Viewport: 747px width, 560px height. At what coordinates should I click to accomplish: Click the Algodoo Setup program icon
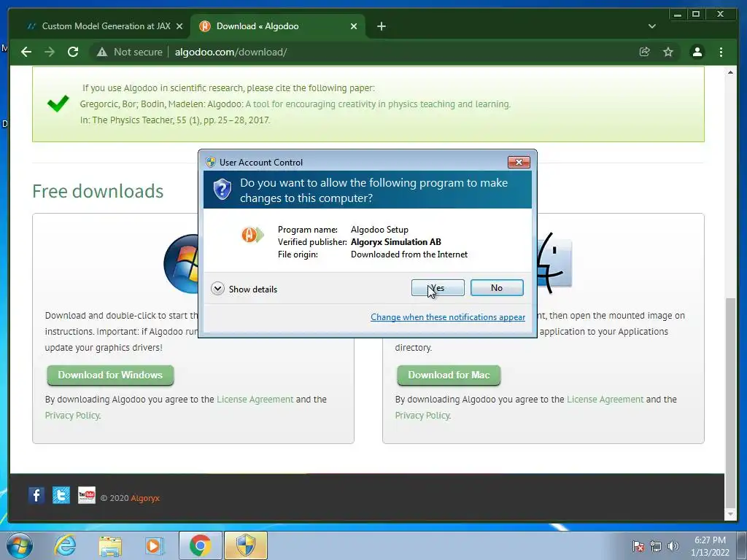tap(252, 234)
